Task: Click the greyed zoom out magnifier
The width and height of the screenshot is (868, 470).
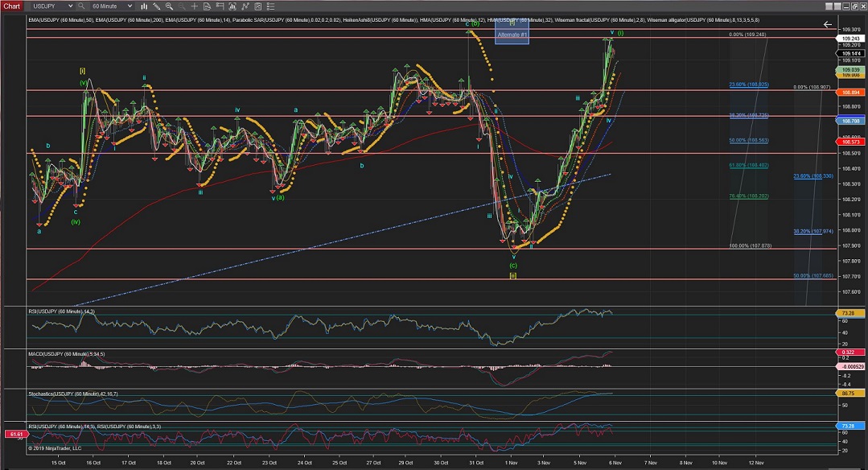Action: [182, 6]
